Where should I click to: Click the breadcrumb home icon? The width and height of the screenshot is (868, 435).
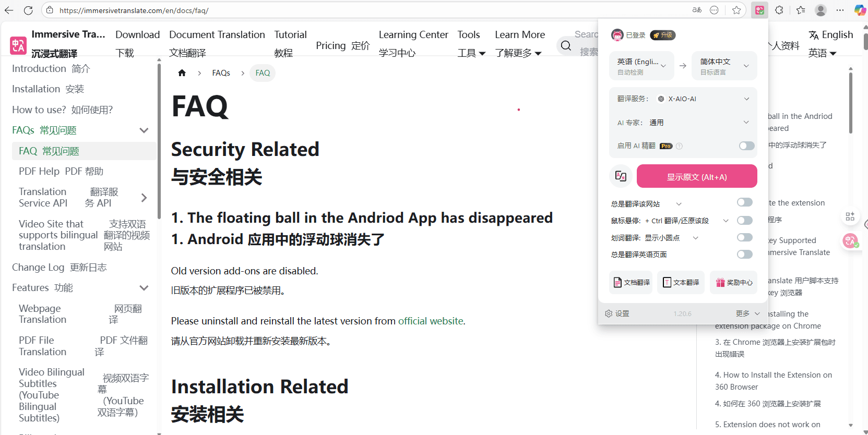point(182,73)
